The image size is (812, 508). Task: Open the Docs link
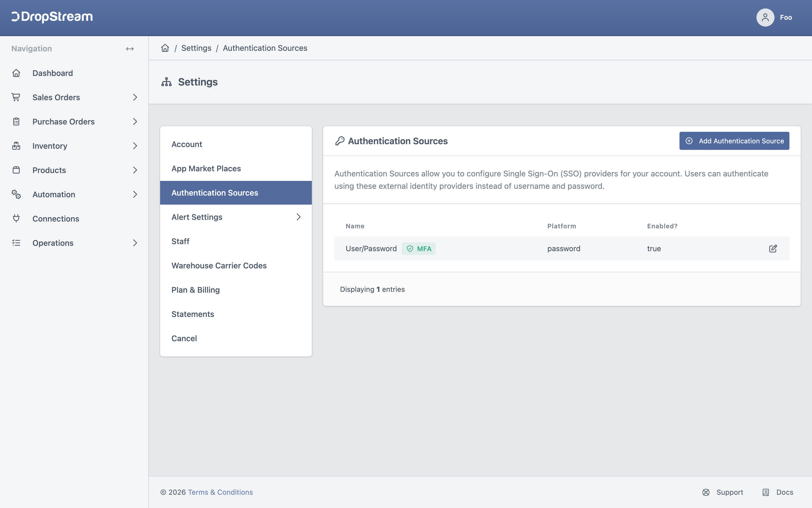[777, 492]
